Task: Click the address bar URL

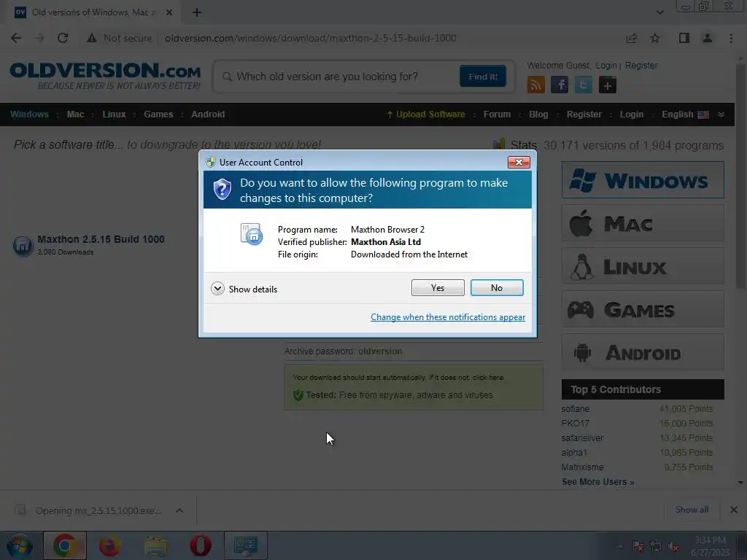Action: 311,38
